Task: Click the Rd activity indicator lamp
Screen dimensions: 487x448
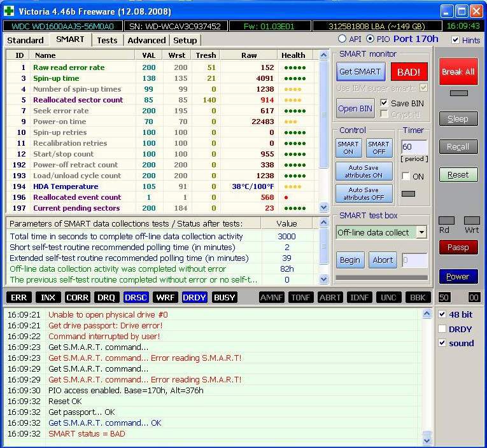Action: coord(447,220)
